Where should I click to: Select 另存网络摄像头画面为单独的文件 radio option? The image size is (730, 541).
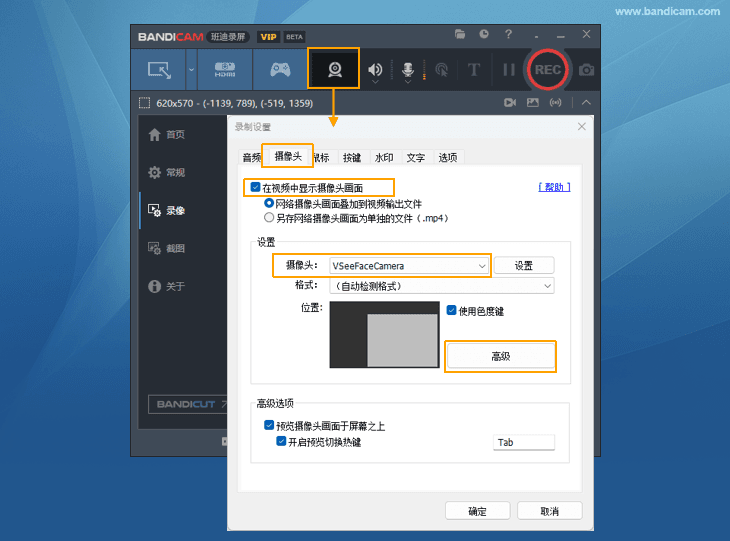click(x=269, y=217)
